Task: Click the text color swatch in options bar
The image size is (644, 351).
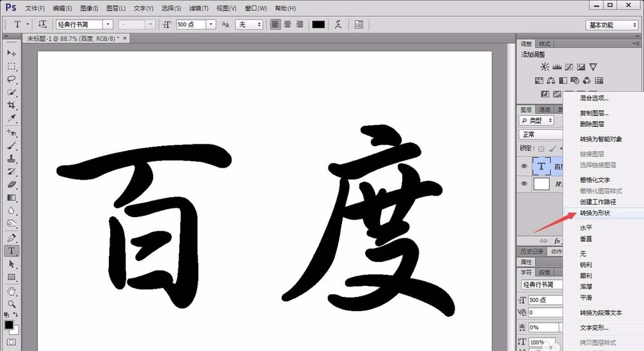Action: [x=318, y=24]
